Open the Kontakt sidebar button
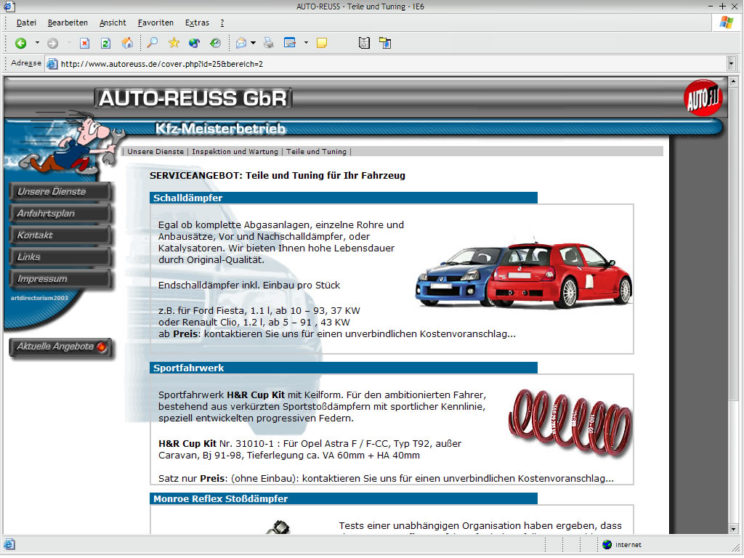This screenshot has height=558, width=744. pyautogui.click(x=60, y=235)
